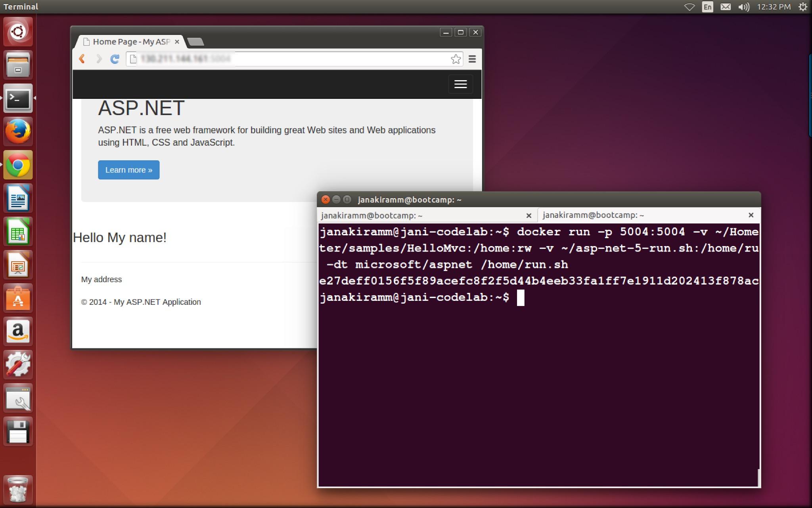Open LibreOffice Calc from the launcher
This screenshot has height=508, width=812.
click(x=18, y=231)
